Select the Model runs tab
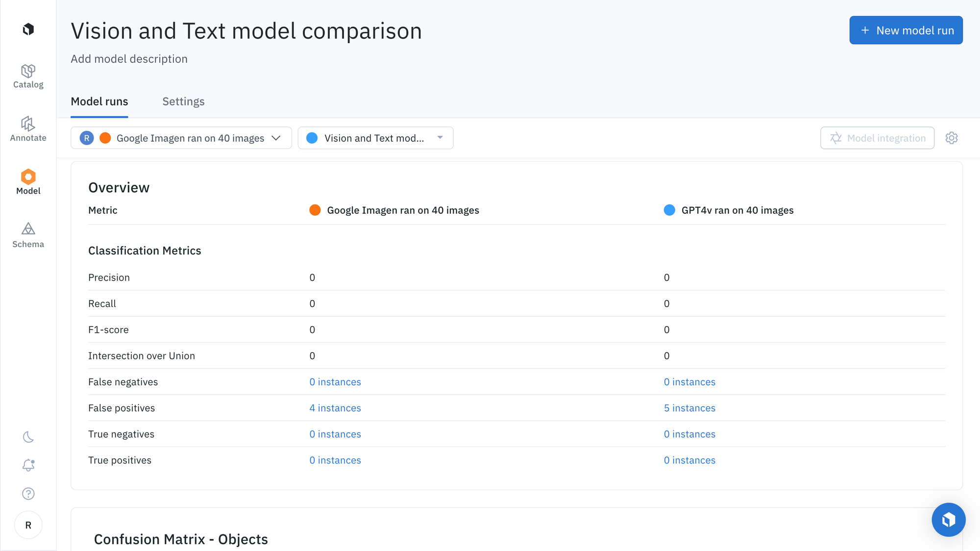 [x=99, y=101]
